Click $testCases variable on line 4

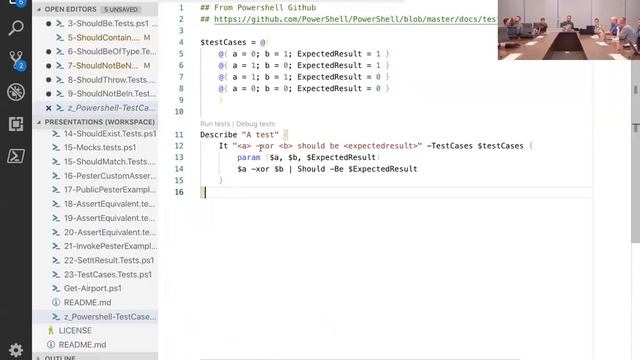pyautogui.click(x=223, y=42)
